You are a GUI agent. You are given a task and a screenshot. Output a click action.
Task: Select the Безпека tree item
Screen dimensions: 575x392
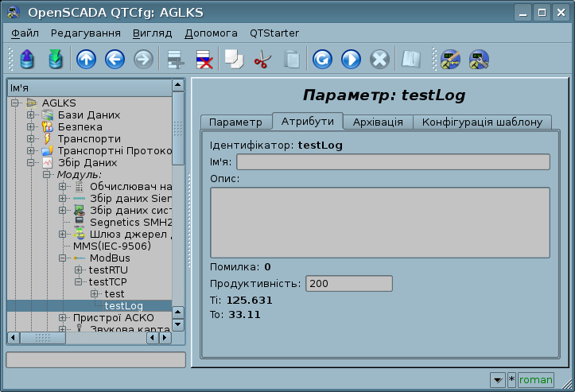coord(80,127)
